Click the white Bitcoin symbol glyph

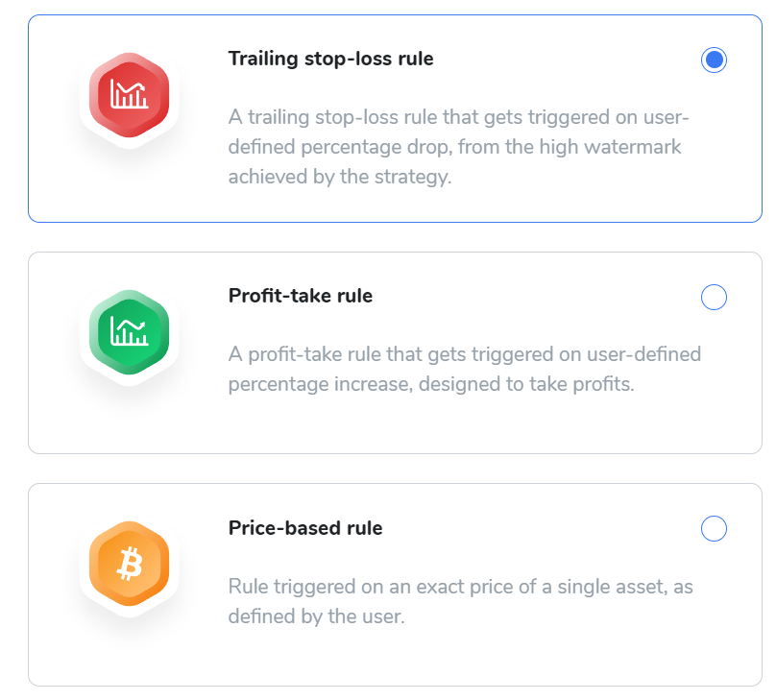[x=130, y=564]
